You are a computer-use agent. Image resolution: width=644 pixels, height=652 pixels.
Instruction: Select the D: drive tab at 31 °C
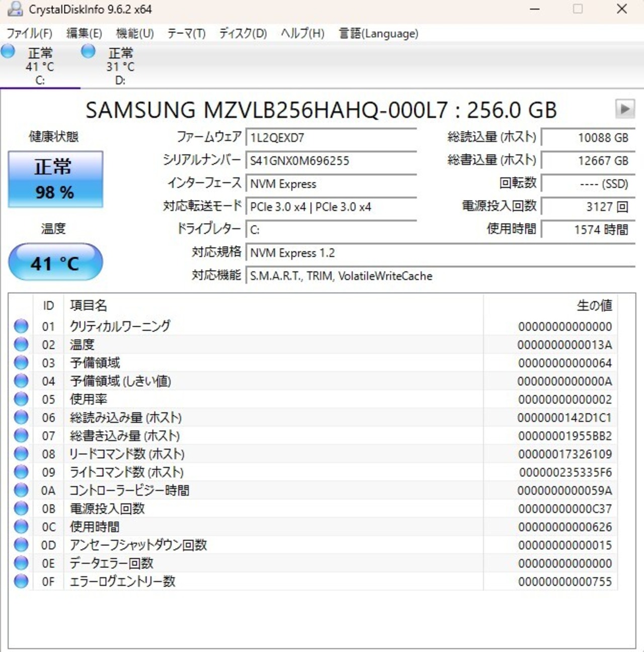[x=120, y=65]
